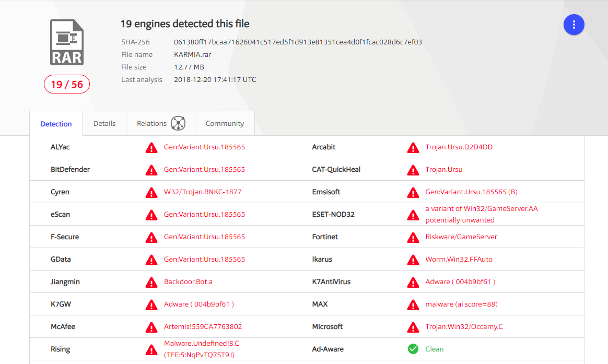608x364 pixels.
Task: Click the ESET-NOD32 engine name
Action: (333, 214)
